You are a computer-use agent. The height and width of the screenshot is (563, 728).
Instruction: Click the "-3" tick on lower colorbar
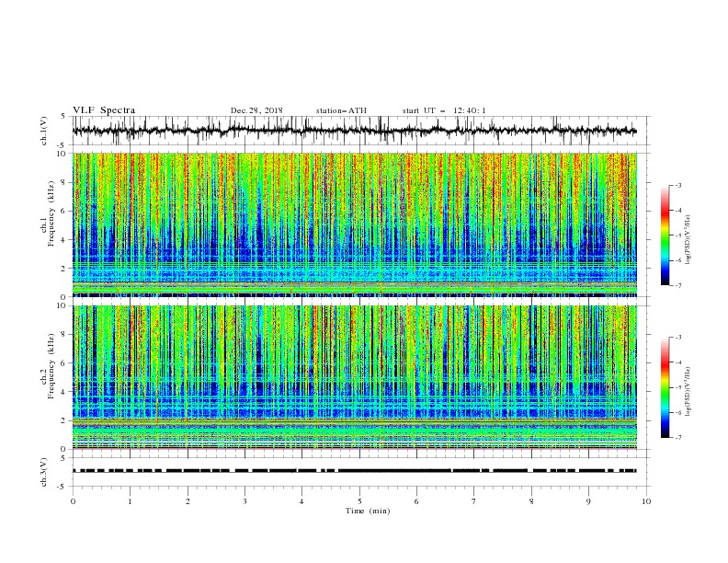click(x=678, y=338)
